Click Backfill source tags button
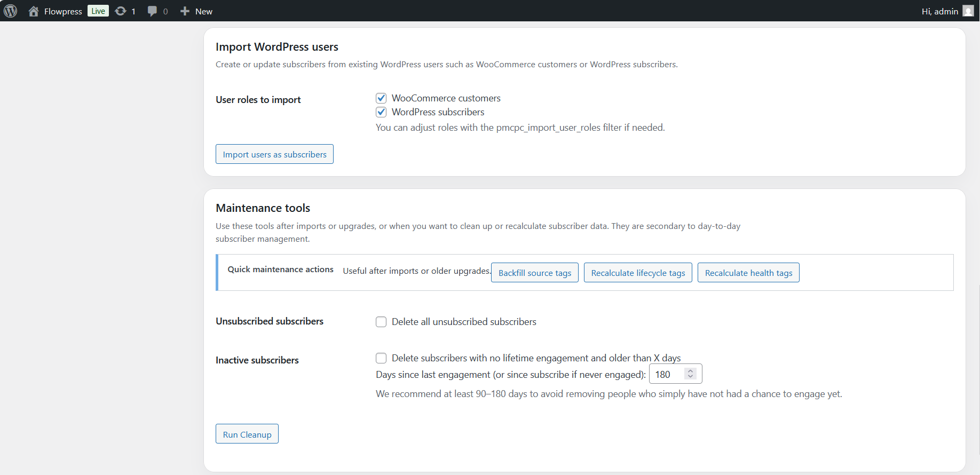980x475 pixels. pyautogui.click(x=535, y=273)
